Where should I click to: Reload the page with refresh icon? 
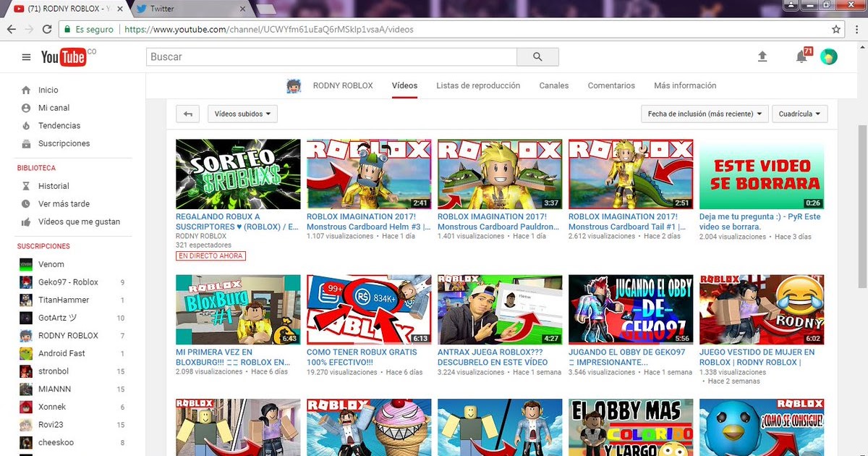click(x=47, y=30)
